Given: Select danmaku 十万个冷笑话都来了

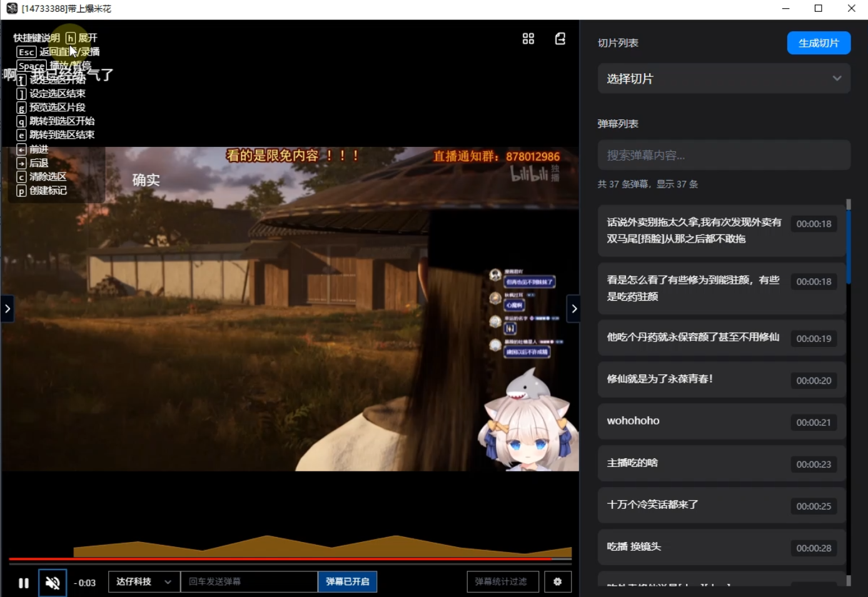Looking at the screenshot, I should 722,505.
